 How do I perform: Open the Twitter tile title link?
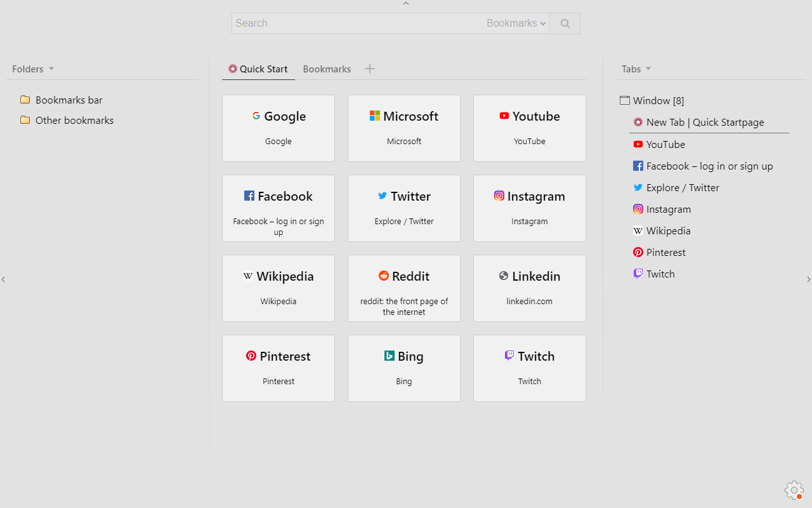[x=410, y=196]
